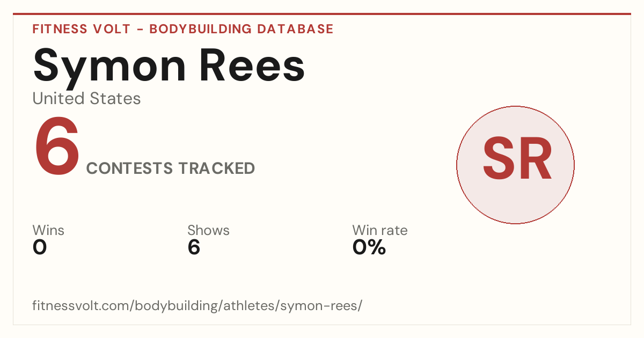Click the Shows stat label
This screenshot has width=644, height=338.
(208, 230)
